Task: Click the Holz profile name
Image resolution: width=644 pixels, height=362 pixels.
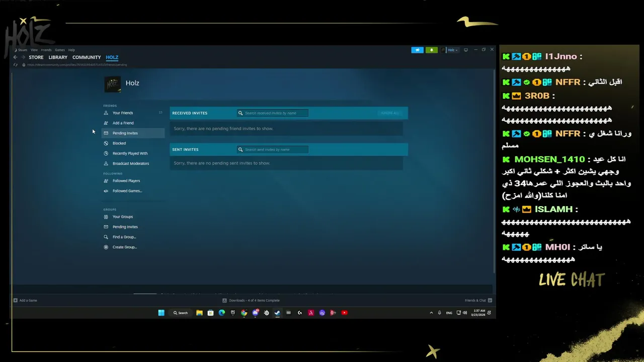Action: coord(132,83)
